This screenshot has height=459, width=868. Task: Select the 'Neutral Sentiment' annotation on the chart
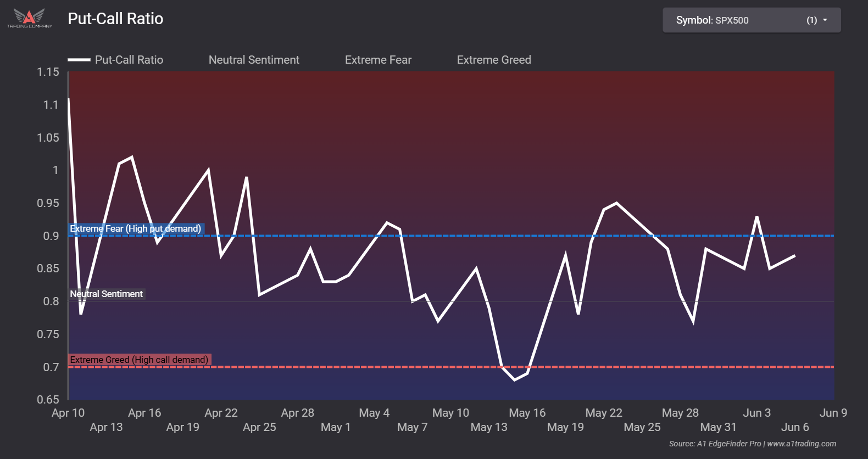pos(107,294)
